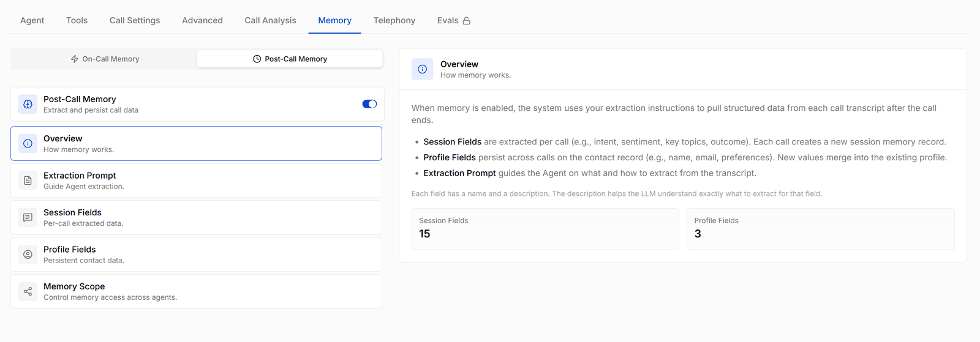Click the 'How memory works.' text in the right panel
980x342 pixels.
coord(475,75)
